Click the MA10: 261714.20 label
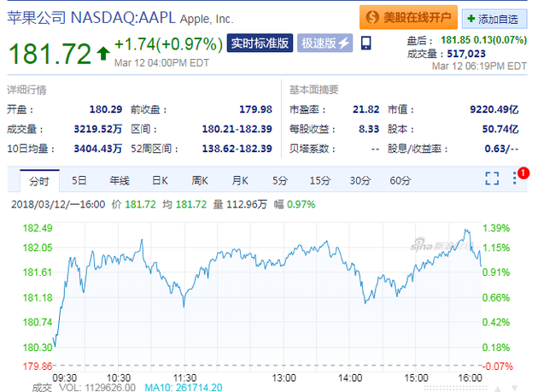Image resolution: width=538 pixels, height=392 pixels. (x=184, y=388)
